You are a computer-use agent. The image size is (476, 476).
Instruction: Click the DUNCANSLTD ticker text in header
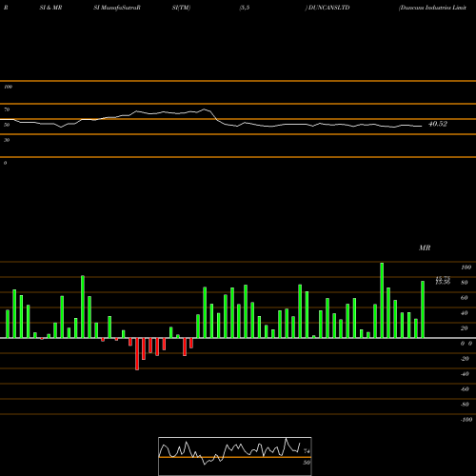tap(328, 8)
